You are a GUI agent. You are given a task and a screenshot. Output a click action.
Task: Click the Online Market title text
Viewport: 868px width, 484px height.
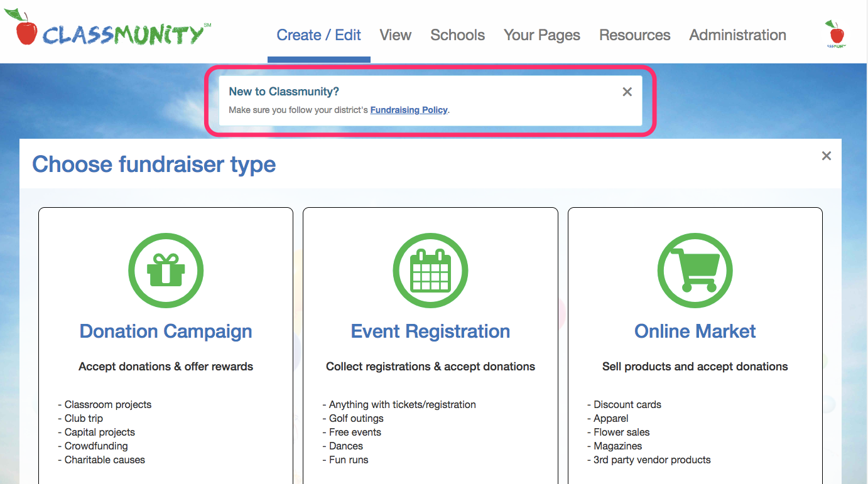coord(695,331)
